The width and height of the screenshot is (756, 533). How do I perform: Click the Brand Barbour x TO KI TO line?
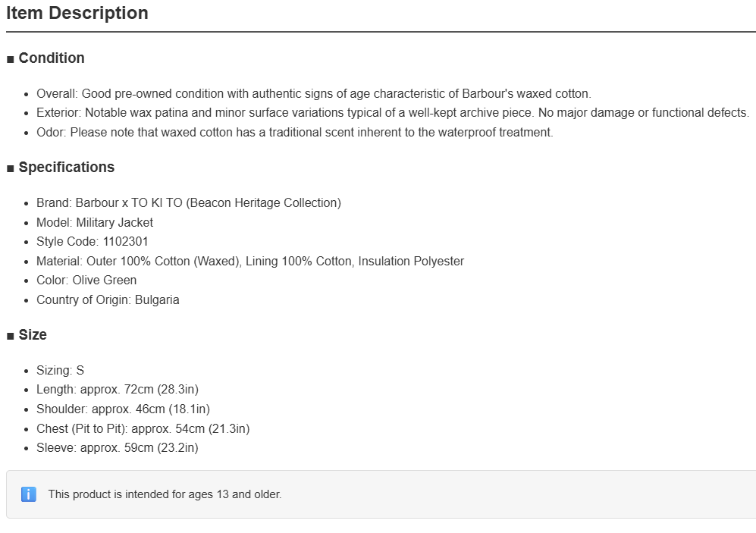(x=189, y=203)
